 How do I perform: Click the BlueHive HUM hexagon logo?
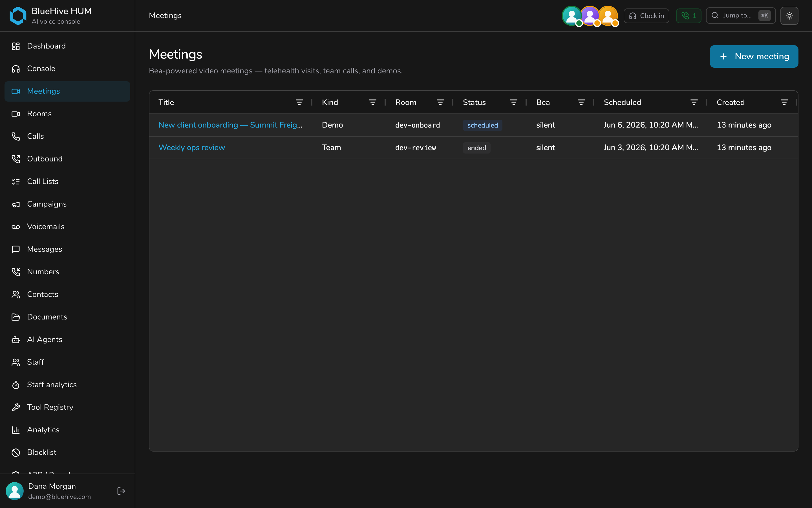coord(18,16)
